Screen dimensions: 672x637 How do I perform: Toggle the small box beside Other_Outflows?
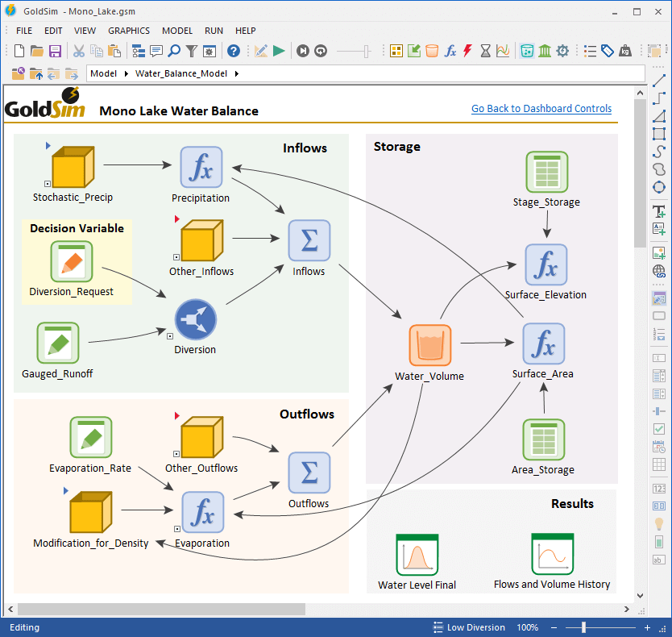click(x=176, y=455)
